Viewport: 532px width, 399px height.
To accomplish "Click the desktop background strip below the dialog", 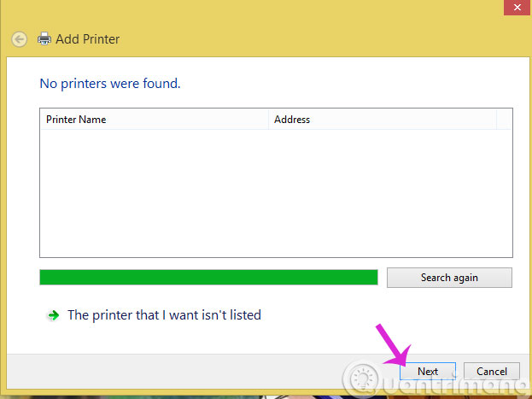I will 128,395.
